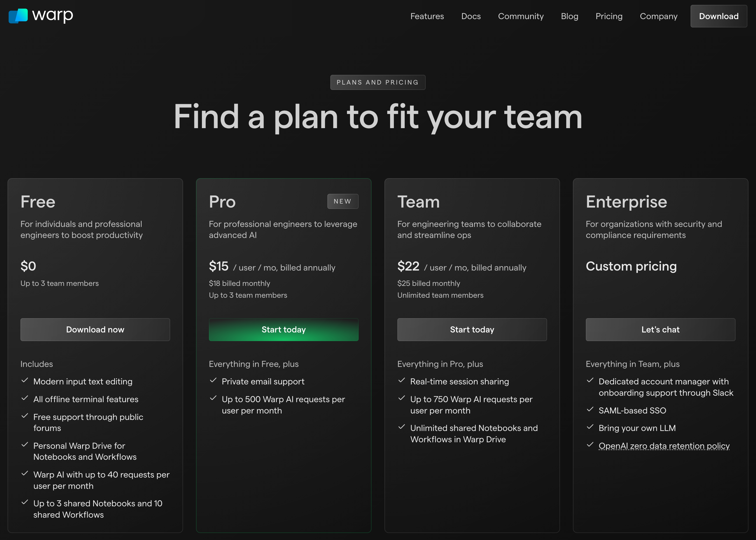Click checkmark beside Bring your own LLM
This screenshot has height=540, width=756.
tap(590, 427)
